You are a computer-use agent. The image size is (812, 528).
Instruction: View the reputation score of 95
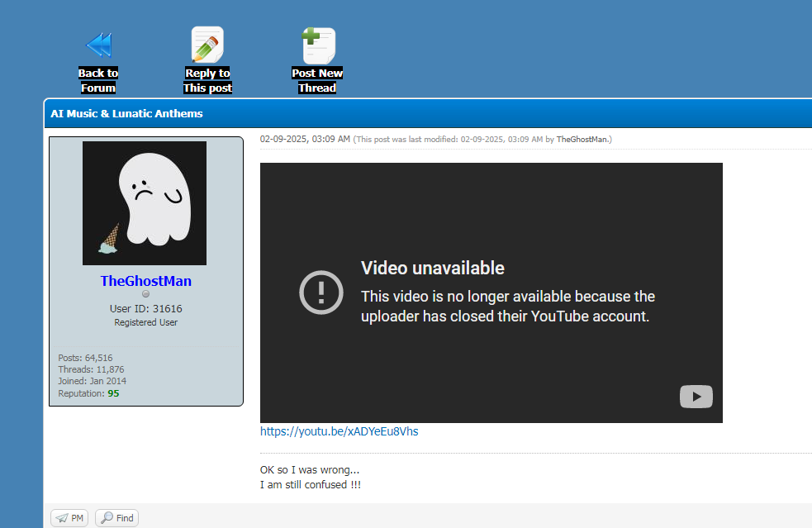coord(113,393)
